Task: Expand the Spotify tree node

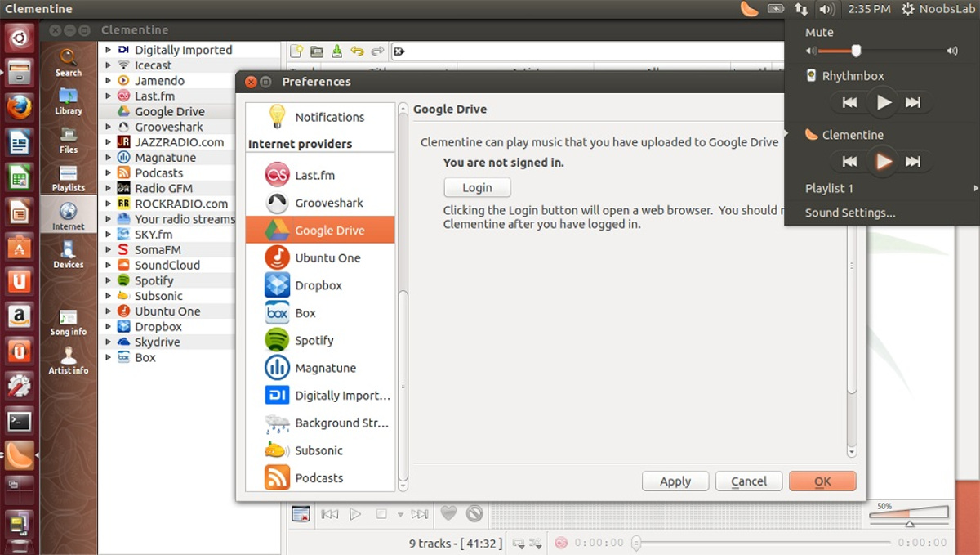Action: point(108,280)
